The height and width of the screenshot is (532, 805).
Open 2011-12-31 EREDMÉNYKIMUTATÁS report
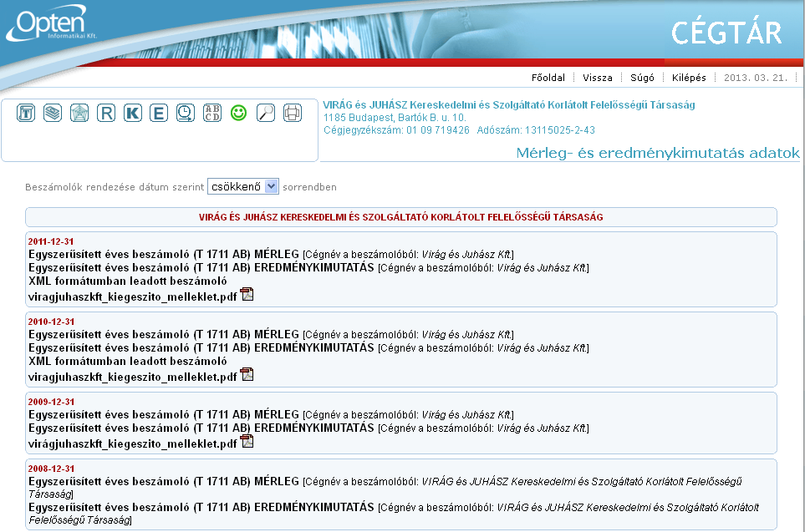(x=201, y=268)
